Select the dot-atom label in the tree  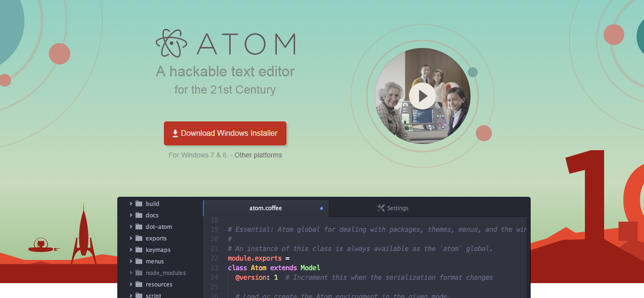[x=159, y=226]
